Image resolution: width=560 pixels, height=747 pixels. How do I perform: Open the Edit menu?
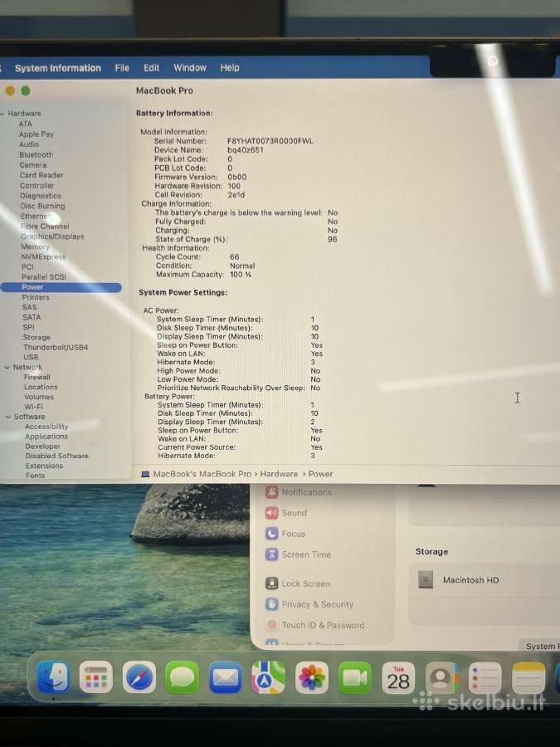tap(152, 68)
